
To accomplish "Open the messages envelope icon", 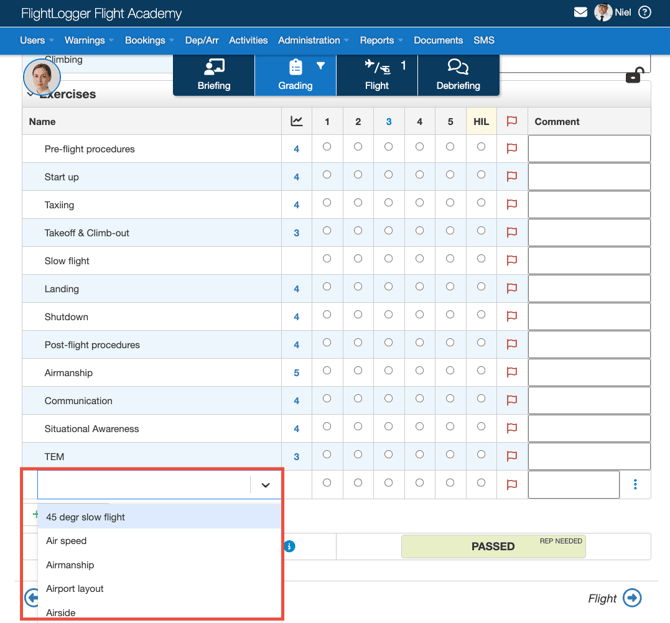I will [580, 13].
